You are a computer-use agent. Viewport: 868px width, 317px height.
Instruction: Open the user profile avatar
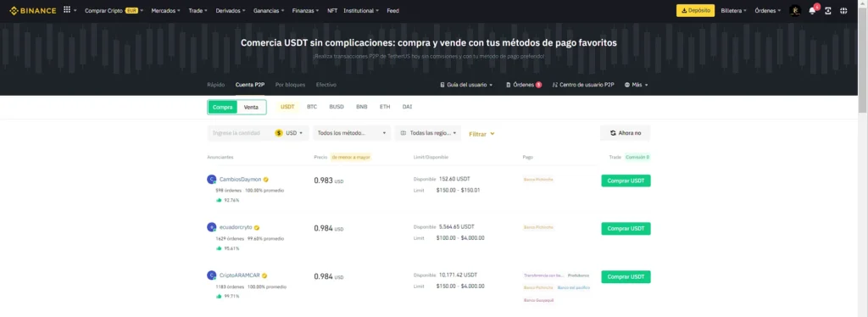click(x=795, y=10)
